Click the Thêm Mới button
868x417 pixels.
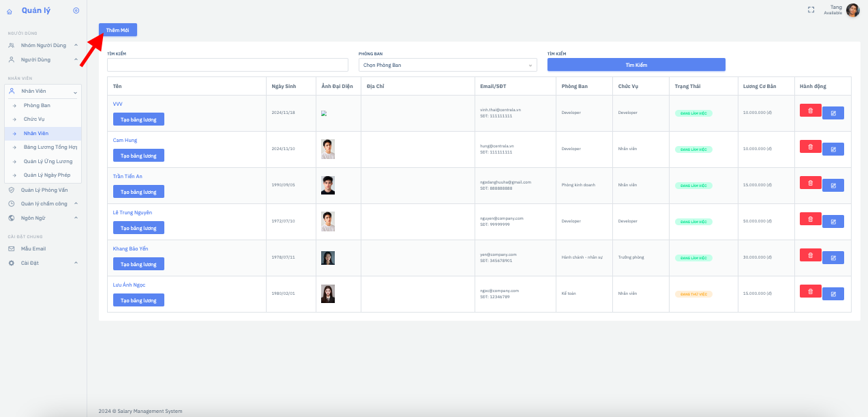(118, 30)
